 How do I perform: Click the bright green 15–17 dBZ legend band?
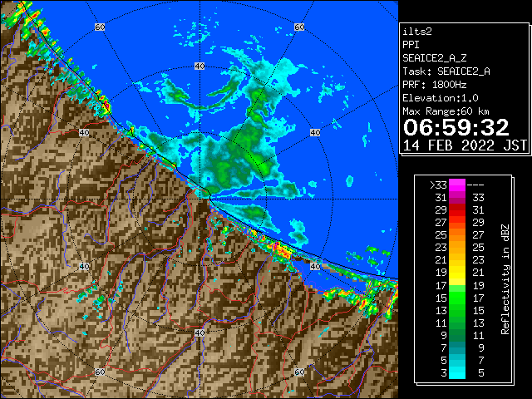click(x=457, y=298)
